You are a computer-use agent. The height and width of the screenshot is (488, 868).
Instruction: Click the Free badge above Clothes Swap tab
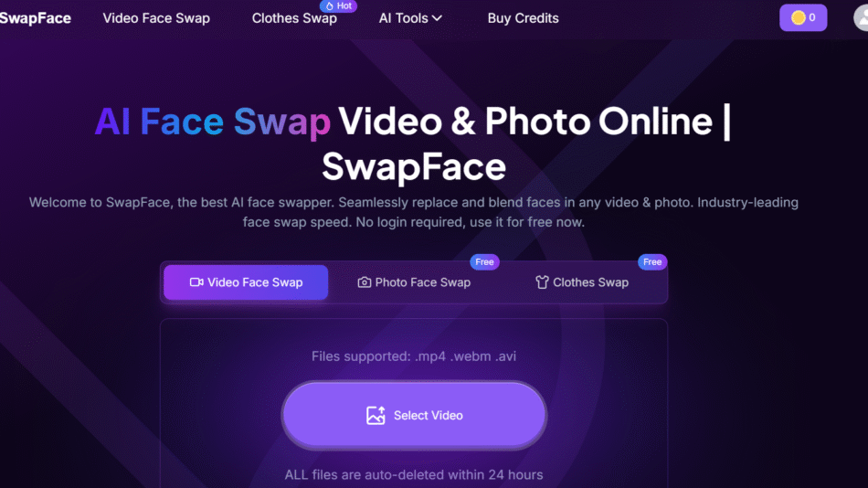click(x=652, y=262)
